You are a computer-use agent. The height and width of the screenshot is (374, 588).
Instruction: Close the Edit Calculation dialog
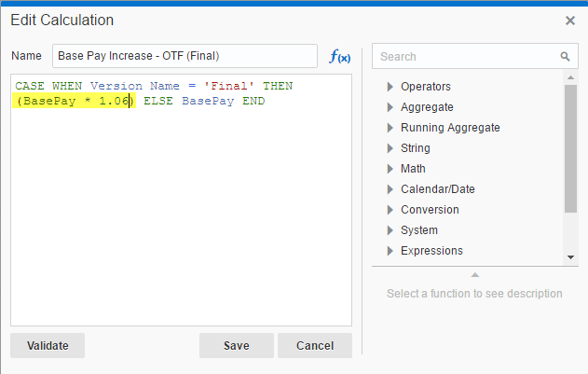(569, 20)
